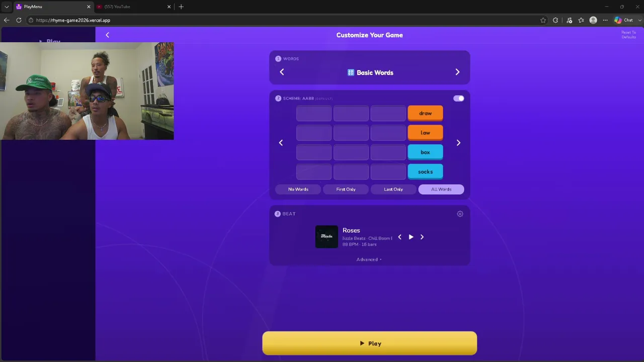
Task: Click the Roses beat album thumbnail
Action: coord(327,237)
